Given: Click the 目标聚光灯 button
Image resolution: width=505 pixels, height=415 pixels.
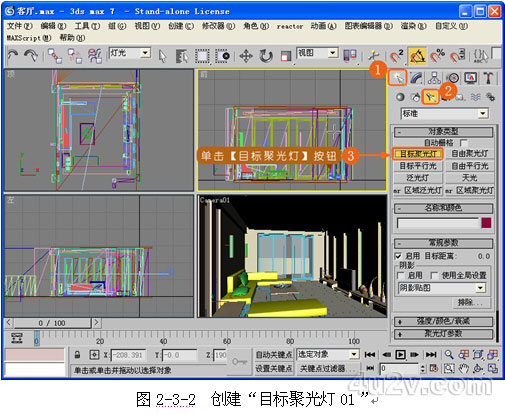Looking at the screenshot, I should (418, 154).
